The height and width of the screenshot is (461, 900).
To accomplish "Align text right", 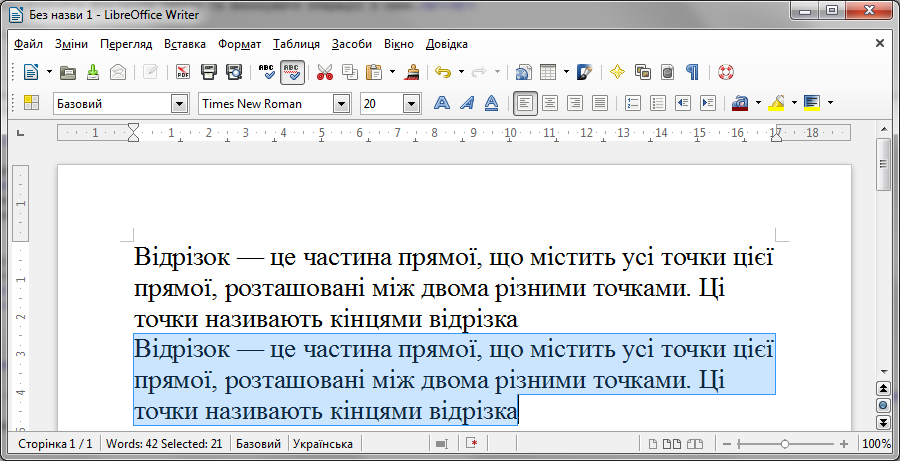I will pyautogui.click(x=575, y=103).
